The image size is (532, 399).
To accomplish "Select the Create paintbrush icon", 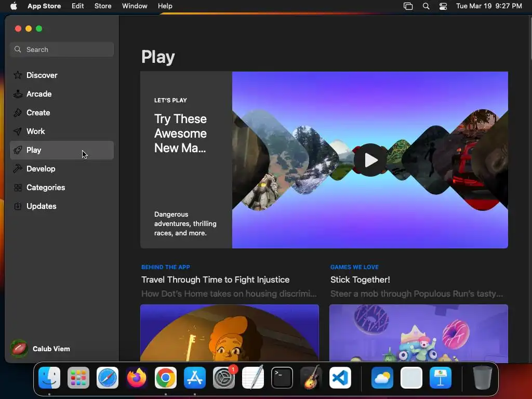I will [18, 113].
